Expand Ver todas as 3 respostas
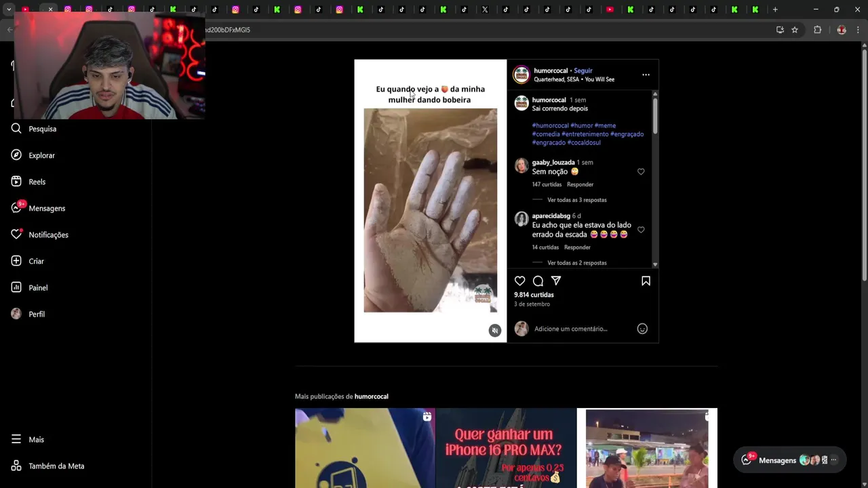 pyautogui.click(x=577, y=200)
